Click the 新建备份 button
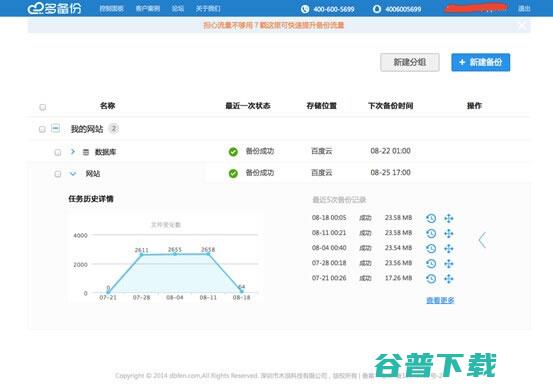553x387 pixels. click(481, 62)
